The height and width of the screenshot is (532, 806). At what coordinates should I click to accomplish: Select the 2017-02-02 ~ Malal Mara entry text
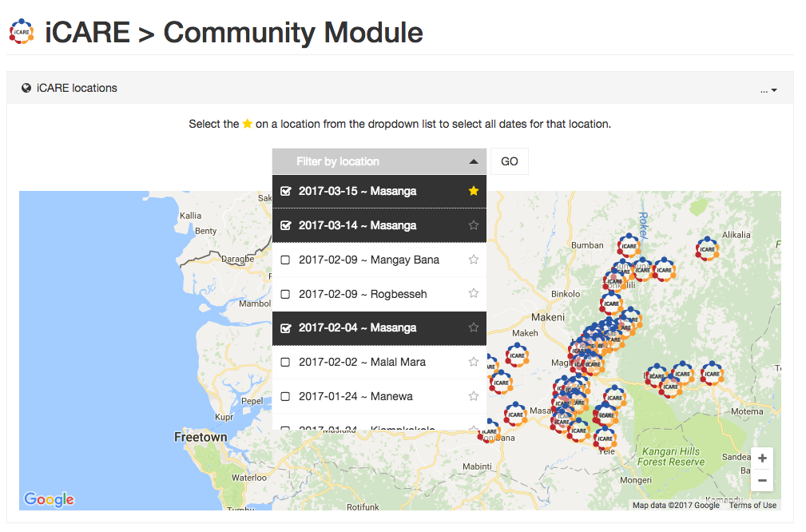point(362,362)
